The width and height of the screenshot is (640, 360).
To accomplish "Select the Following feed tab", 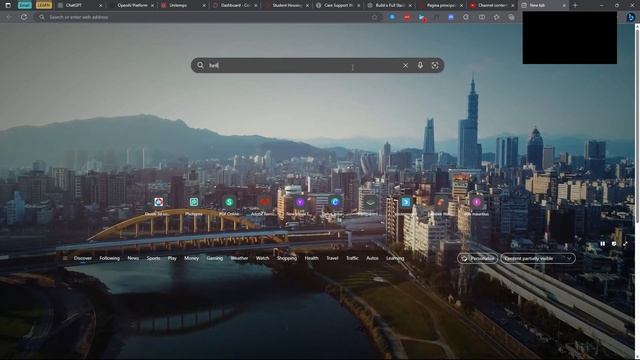I will (x=109, y=258).
